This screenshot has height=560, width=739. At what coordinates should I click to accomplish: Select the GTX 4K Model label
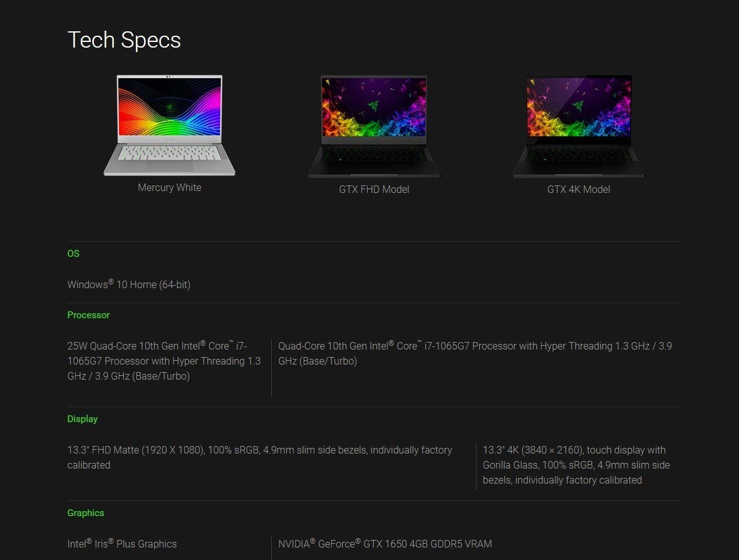coord(578,190)
